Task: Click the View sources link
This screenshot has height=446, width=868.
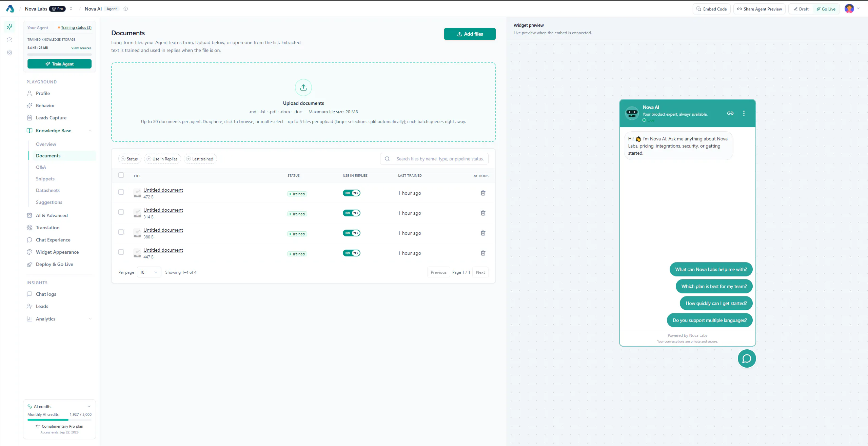Action: [x=81, y=48]
